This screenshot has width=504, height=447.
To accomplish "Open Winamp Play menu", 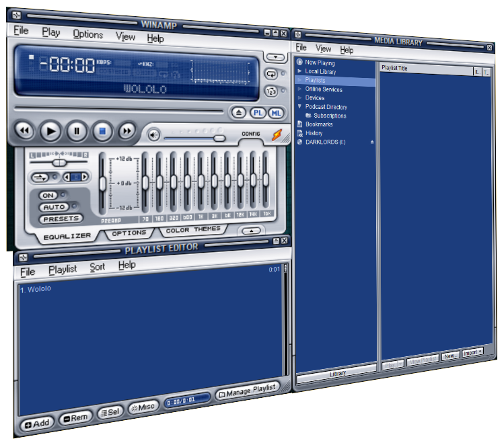I will click(x=50, y=32).
